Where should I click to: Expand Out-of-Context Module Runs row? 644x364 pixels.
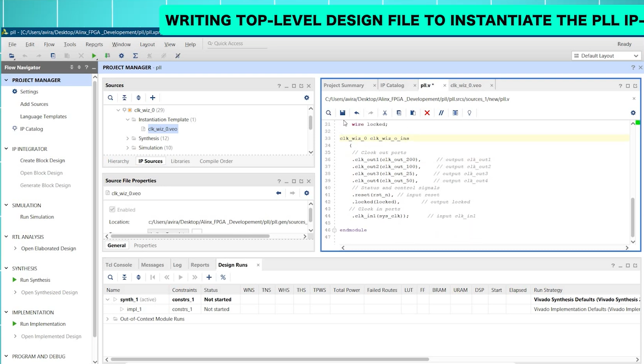pyautogui.click(x=108, y=319)
